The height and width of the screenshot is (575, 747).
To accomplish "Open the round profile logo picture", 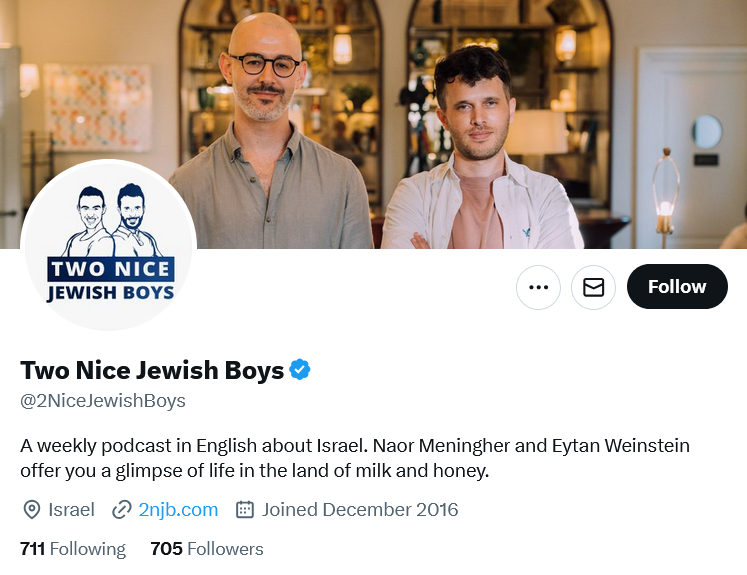I will (x=109, y=245).
